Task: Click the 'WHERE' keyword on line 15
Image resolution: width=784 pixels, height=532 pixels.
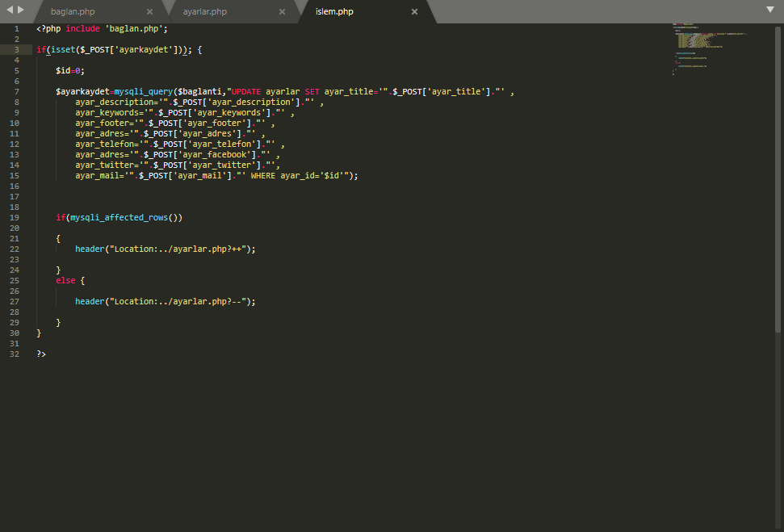Action: (x=263, y=175)
